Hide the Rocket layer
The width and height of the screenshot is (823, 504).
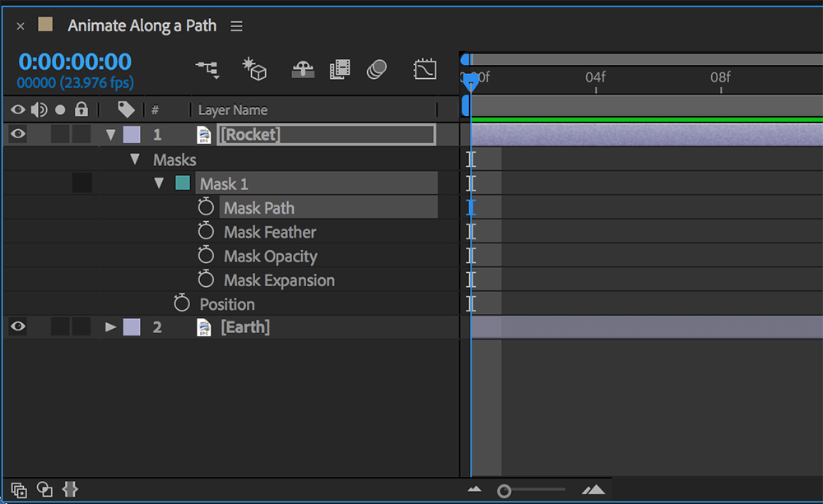coord(16,134)
